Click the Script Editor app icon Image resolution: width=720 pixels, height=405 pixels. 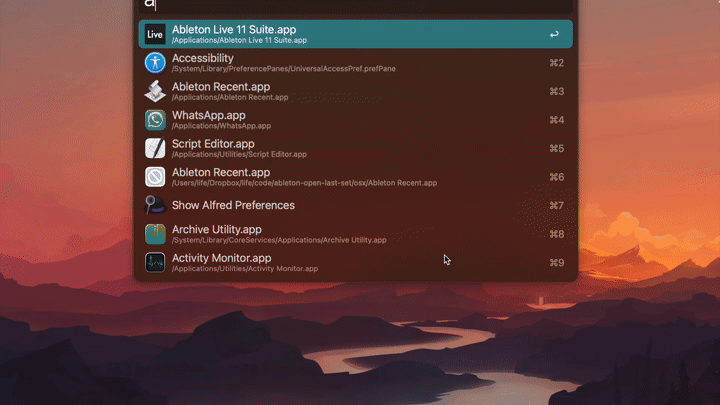pos(155,148)
